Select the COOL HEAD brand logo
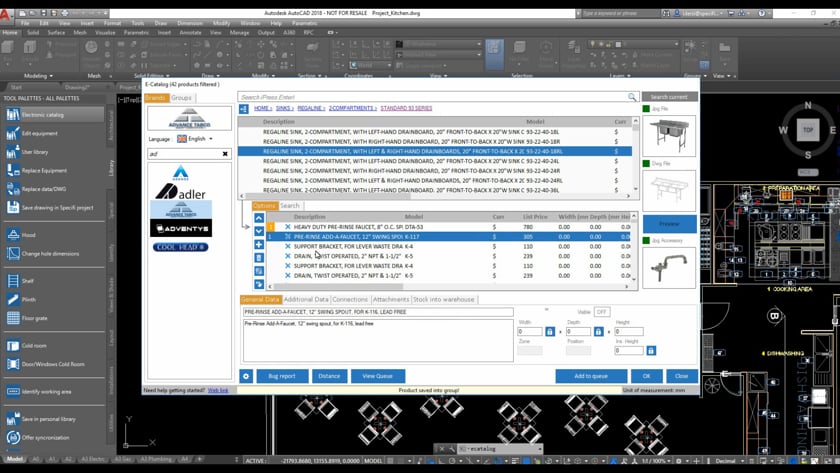 (x=181, y=247)
